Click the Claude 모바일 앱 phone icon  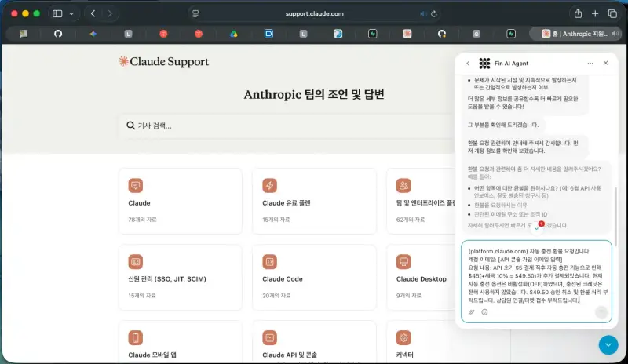click(x=135, y=337)
